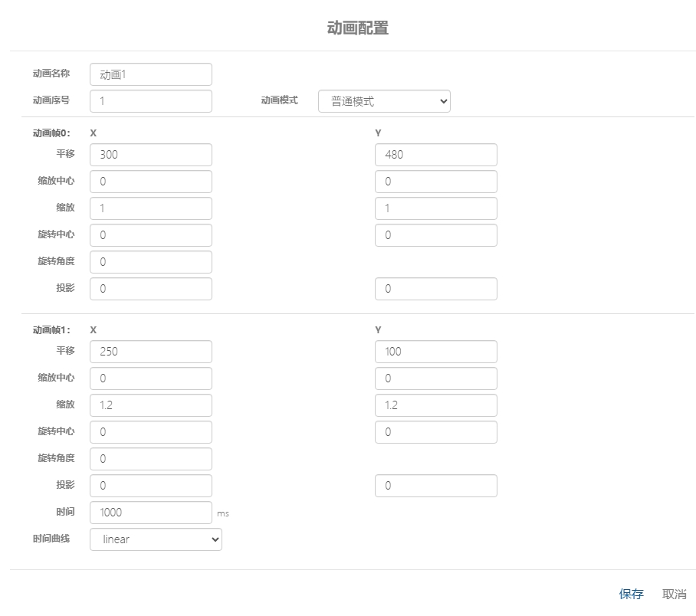Click frame 1 平移 Y field with 100
The width and height of the screenshot is (696, 616).
435,352
